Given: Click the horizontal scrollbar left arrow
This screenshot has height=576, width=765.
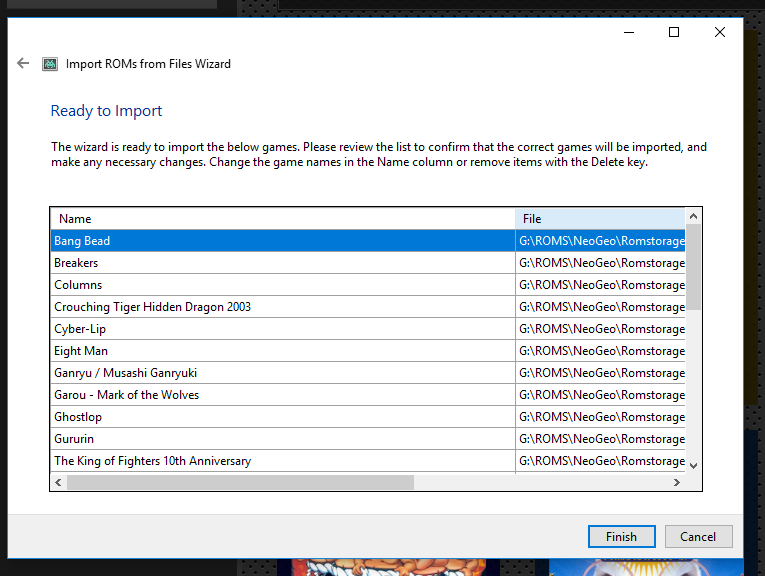Looking at the screenshot, I should (59, 482).
